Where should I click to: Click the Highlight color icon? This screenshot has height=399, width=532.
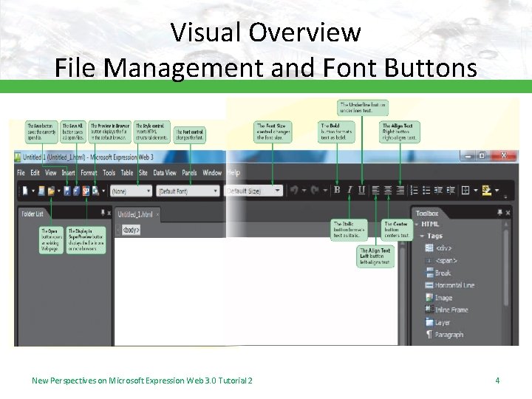click(486, 191)
